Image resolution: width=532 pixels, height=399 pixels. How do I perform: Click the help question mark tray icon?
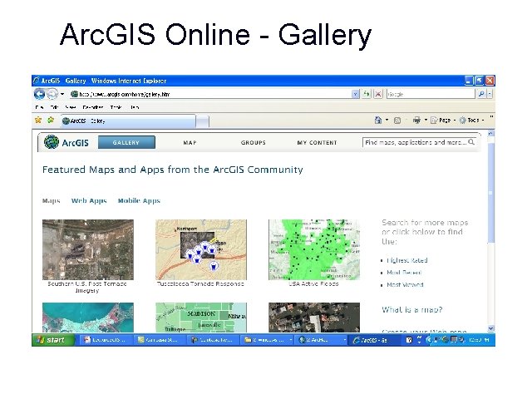coord(409,340)
